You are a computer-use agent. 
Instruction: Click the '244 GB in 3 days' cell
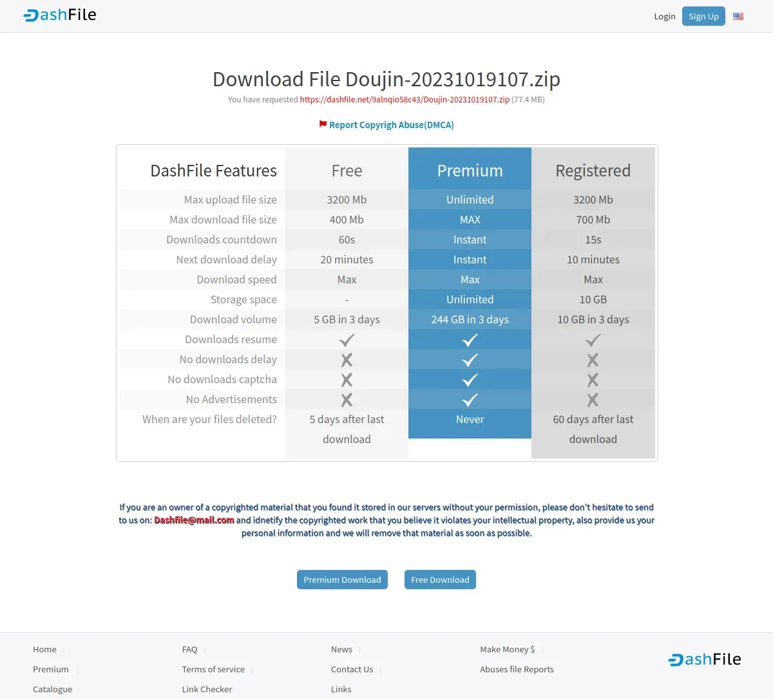(x=470, y=319)
